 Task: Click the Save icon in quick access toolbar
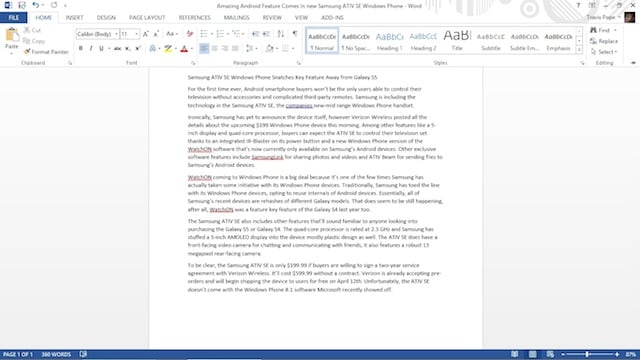[22, 5]
